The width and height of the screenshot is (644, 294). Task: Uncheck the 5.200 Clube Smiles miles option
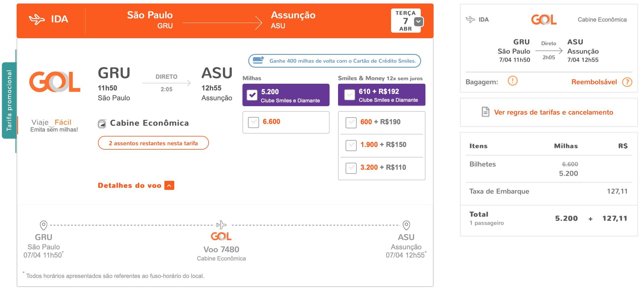coord(252,95)
